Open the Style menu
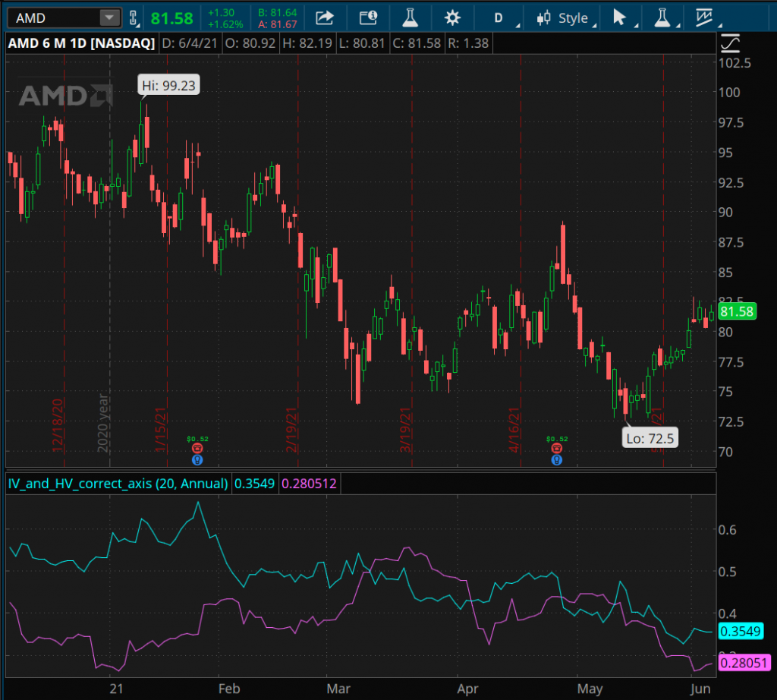Screen dimensions: 777x700 [568, 18]
